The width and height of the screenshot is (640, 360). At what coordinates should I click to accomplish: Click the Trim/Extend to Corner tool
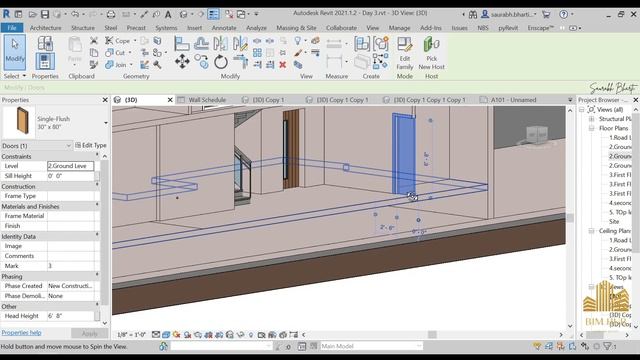(241, 62)
